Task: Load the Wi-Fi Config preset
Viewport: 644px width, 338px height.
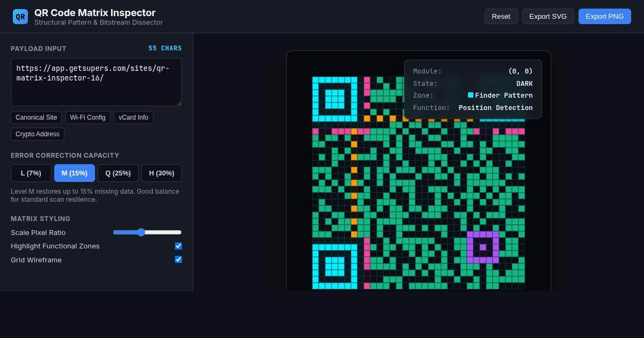Action: [x=88, y=117]
